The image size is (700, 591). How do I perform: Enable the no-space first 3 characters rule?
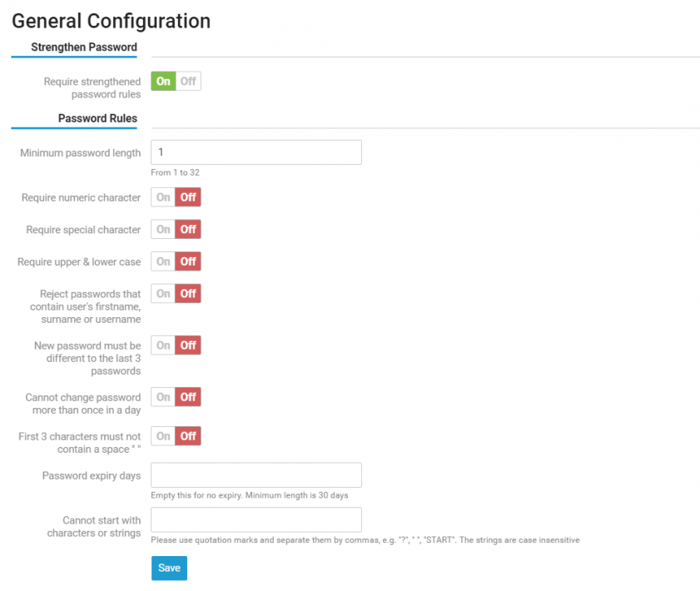point(163,435)
